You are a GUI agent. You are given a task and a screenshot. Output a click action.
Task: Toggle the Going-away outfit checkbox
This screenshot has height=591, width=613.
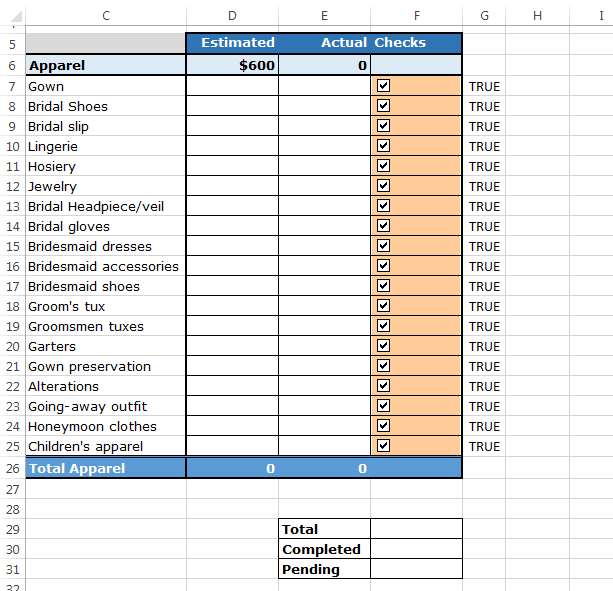click(x=383, y=405)
